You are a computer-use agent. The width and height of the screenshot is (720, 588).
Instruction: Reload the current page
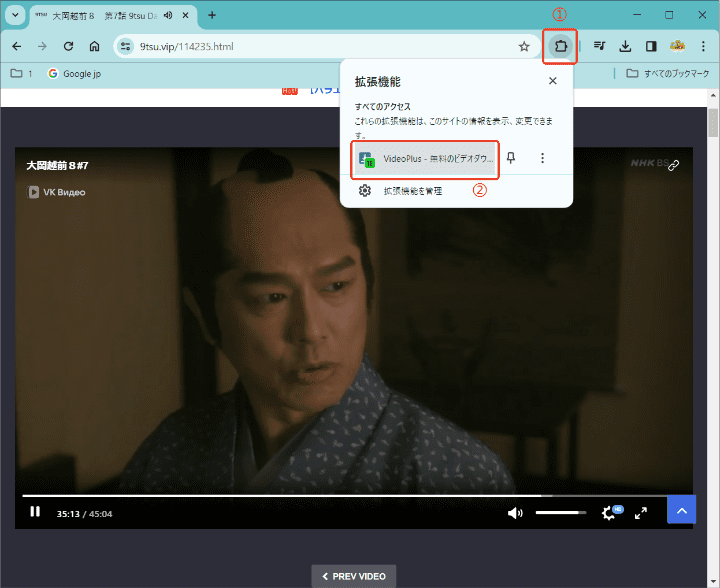coord(68,46)
